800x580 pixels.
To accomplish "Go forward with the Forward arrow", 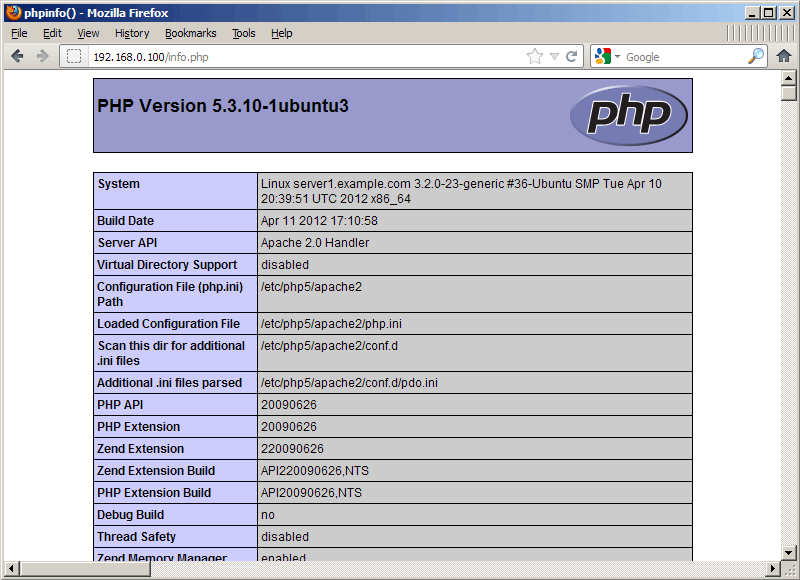I will (x=43, y=56).
